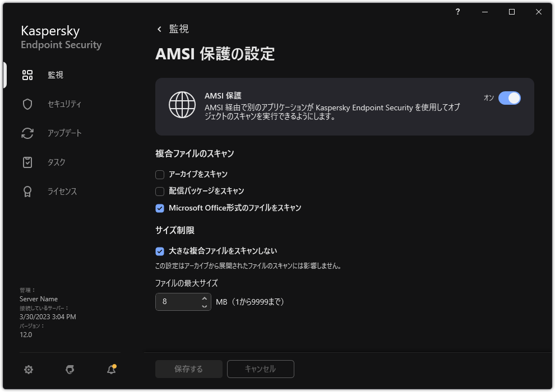This screenshot has height=392, width=555.
Task: Uncheck Microsoft Office形式のファイルをスキャン
Action: [x=159, y=208]
